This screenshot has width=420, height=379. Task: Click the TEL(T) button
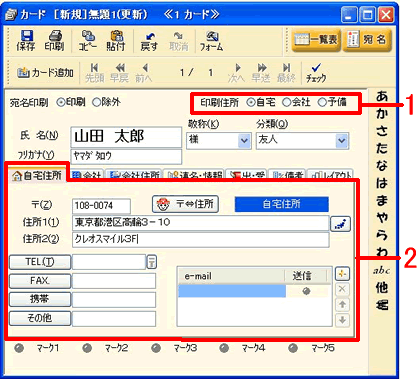(x=40, y=262)
